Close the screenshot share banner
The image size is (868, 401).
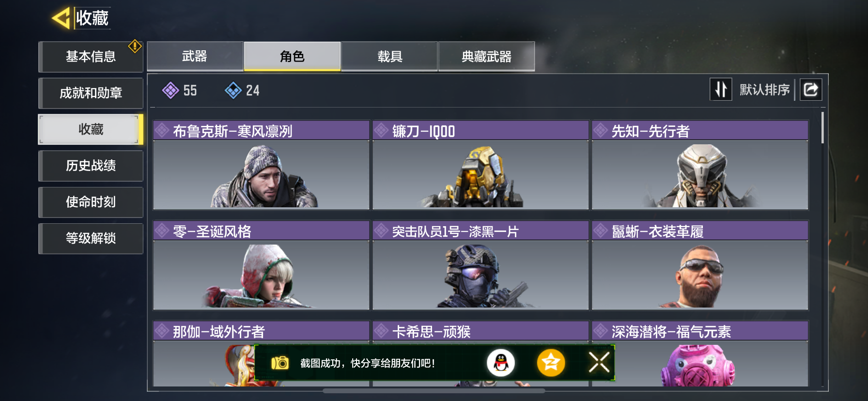click(x=599, y=362)
